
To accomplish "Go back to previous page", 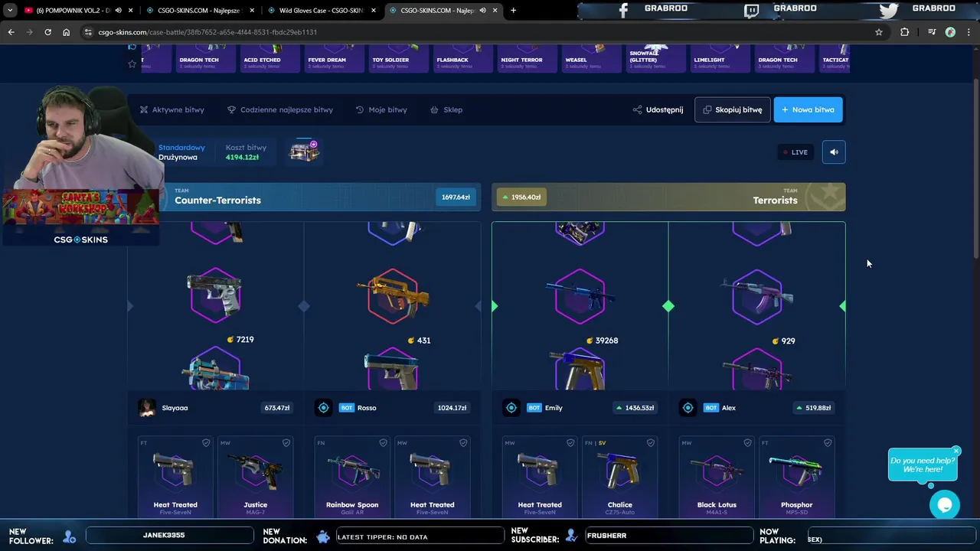I will [x=11, y=32].
